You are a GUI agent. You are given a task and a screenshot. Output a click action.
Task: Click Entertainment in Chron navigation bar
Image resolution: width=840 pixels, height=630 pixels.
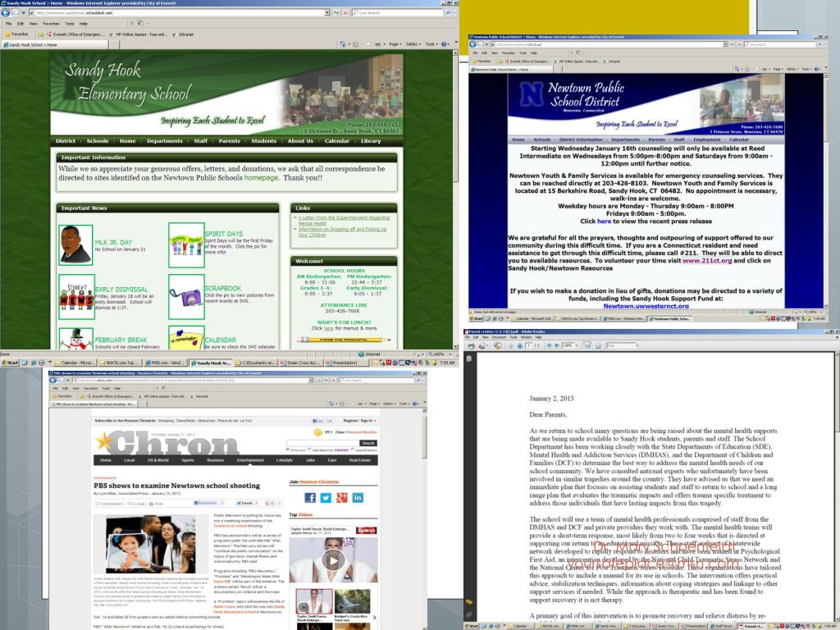250,460
